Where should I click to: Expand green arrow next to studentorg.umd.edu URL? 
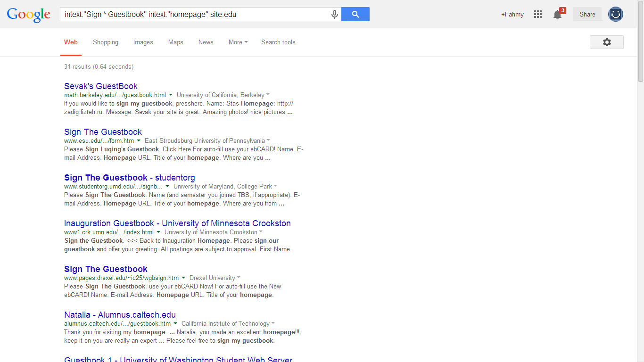coord(167,186)
